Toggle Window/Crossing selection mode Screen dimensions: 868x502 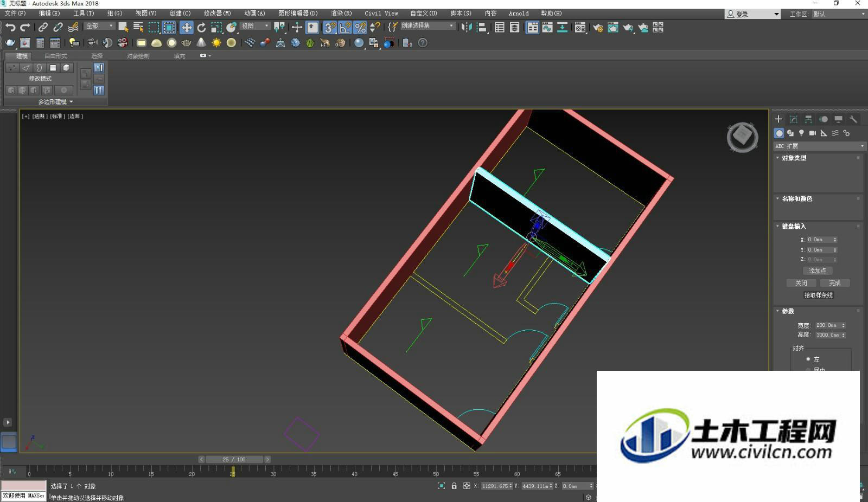(169, 27)
